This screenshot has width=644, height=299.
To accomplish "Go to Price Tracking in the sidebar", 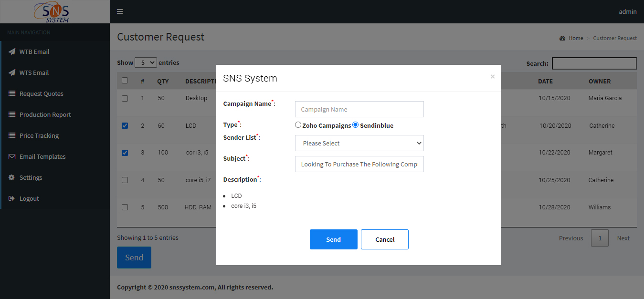I will (39, 135).
